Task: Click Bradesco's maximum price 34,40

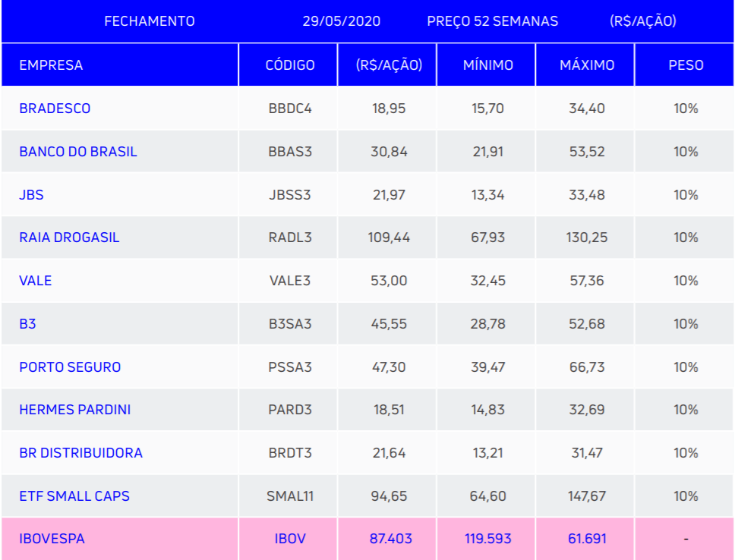Action: tap(587, 109)
